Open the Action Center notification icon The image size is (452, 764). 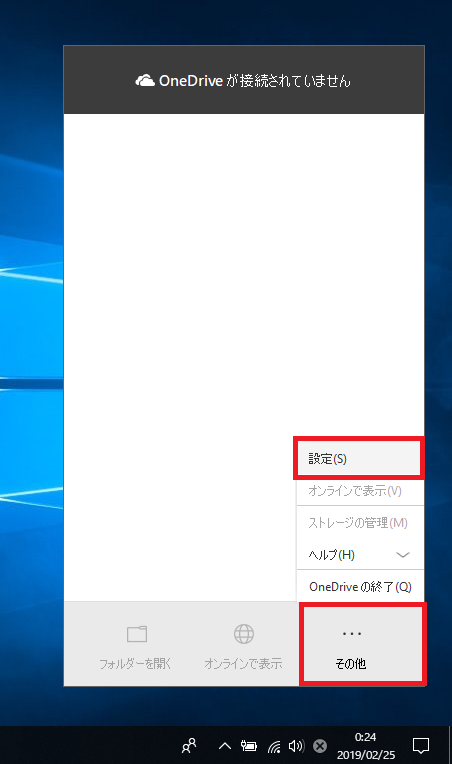coord(420,745)
